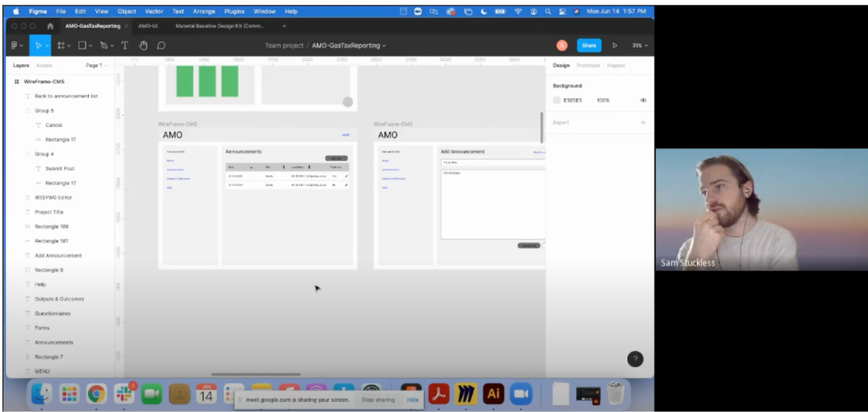Image resolution: width=868 pixels, height=412 pixels.
Task: Open the AMO-GasTaxReporting file title dropdown
Action: pos(348,45)
